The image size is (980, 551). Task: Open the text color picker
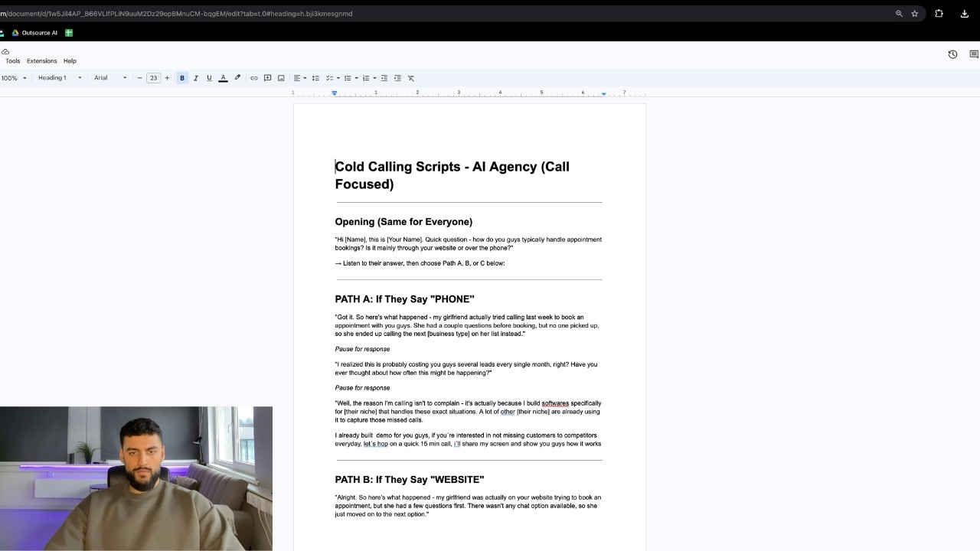223,78
